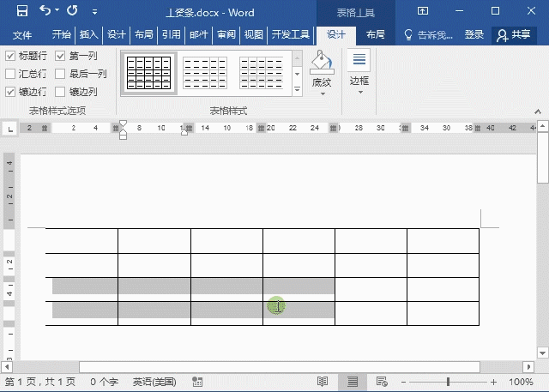
Task: Enable the 汇总行 checkbox
Action: tap(10, 74)
